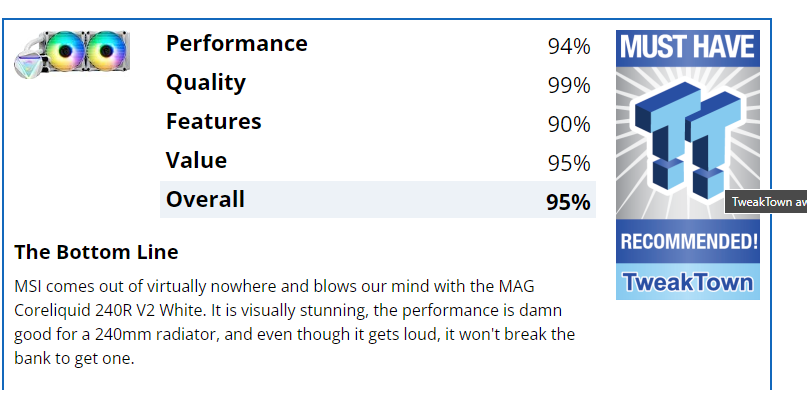The height and width of the screenshot is (418, 807).
Task: Select the Quality rating row
Action: point(378,84)
